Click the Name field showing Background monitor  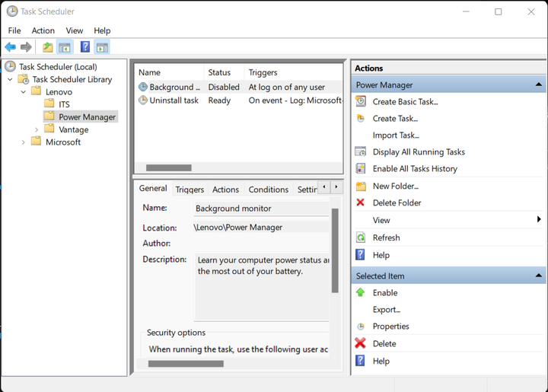tap(261, 209)
